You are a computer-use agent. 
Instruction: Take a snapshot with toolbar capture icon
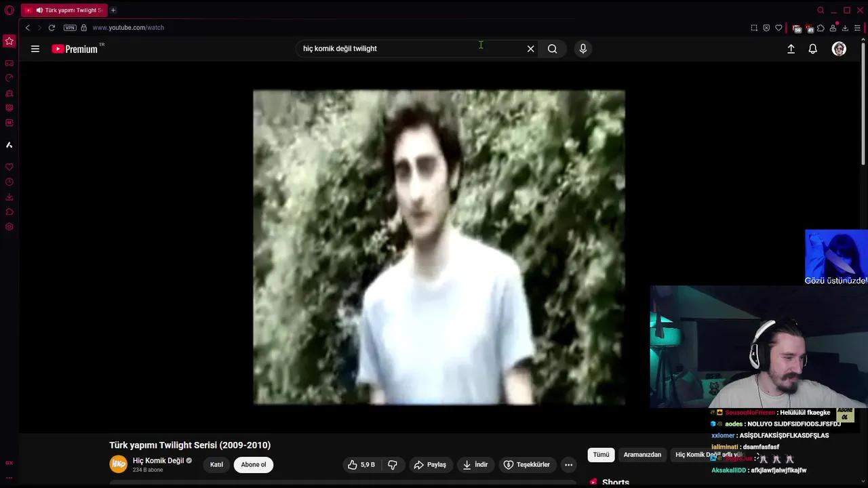754,28
